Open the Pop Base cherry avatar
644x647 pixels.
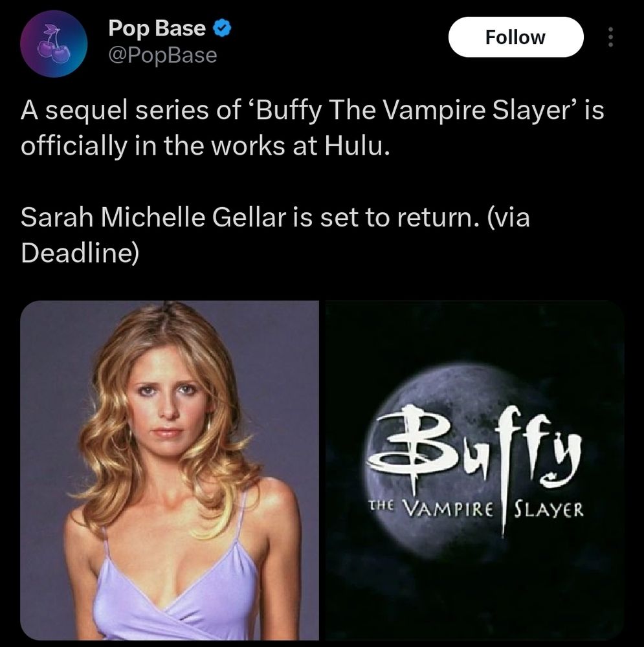tap(54, 44)
